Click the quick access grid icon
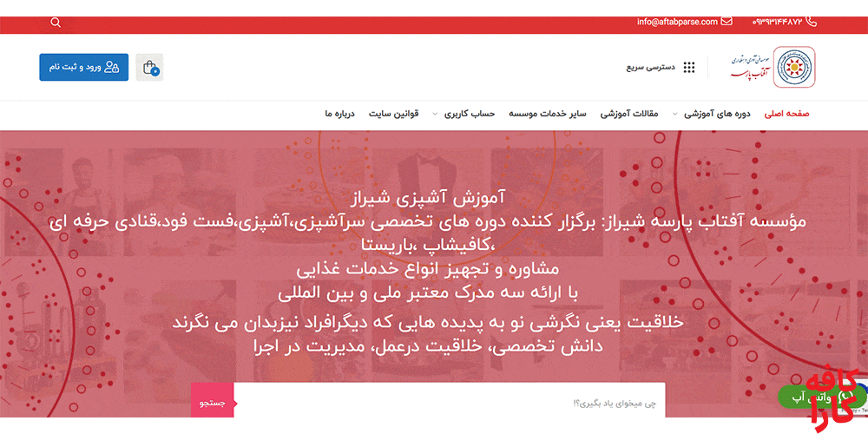868x434 pixels. pos(688,68)
